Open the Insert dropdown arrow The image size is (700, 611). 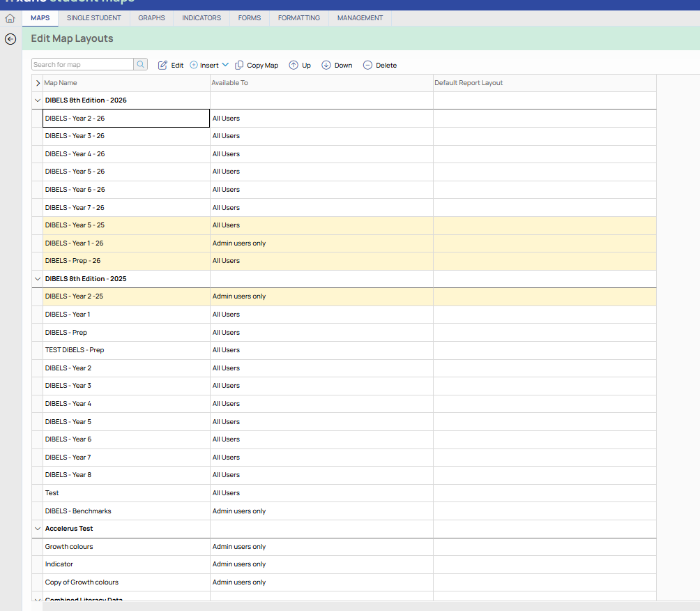pos(225,65)
